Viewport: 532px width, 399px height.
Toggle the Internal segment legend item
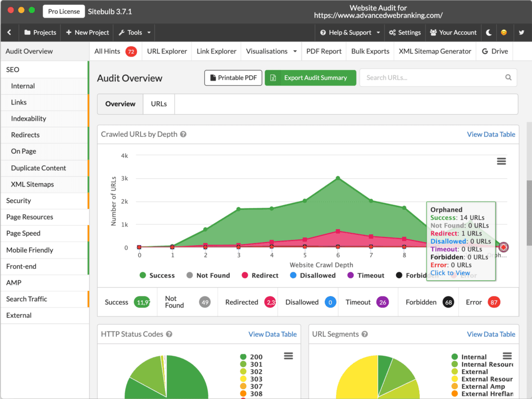(469, 357)
